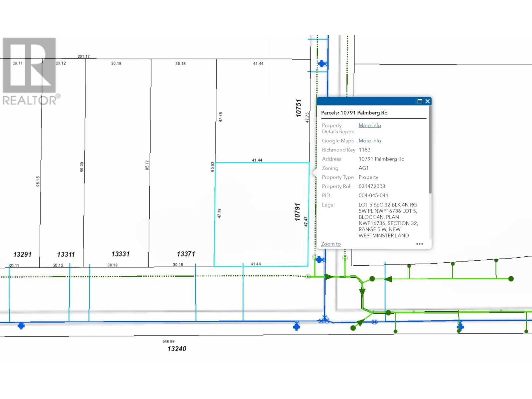Viewport: 532px width, 399px height.
Task: Select the large parcel labeled 13240
Action: (x=177, y=348)
